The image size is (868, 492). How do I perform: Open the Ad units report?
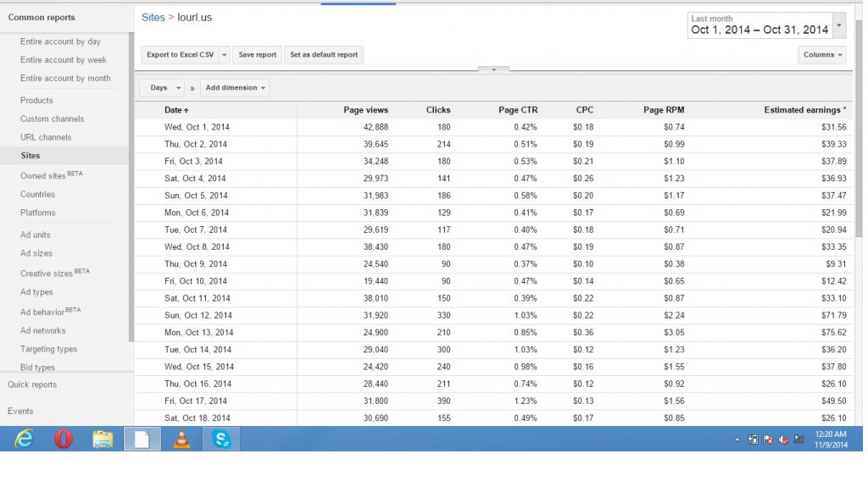click(x=35, y=235)
